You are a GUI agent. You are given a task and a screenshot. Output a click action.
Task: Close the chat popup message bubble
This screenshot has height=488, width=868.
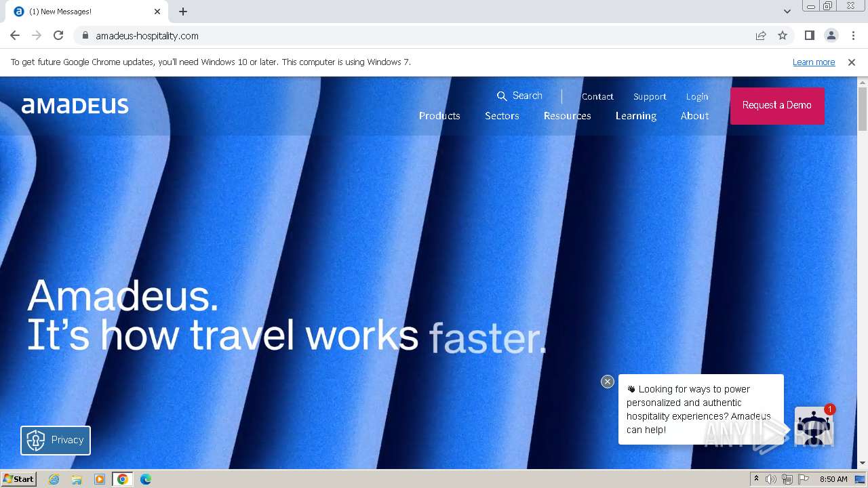tap(608, 382)
